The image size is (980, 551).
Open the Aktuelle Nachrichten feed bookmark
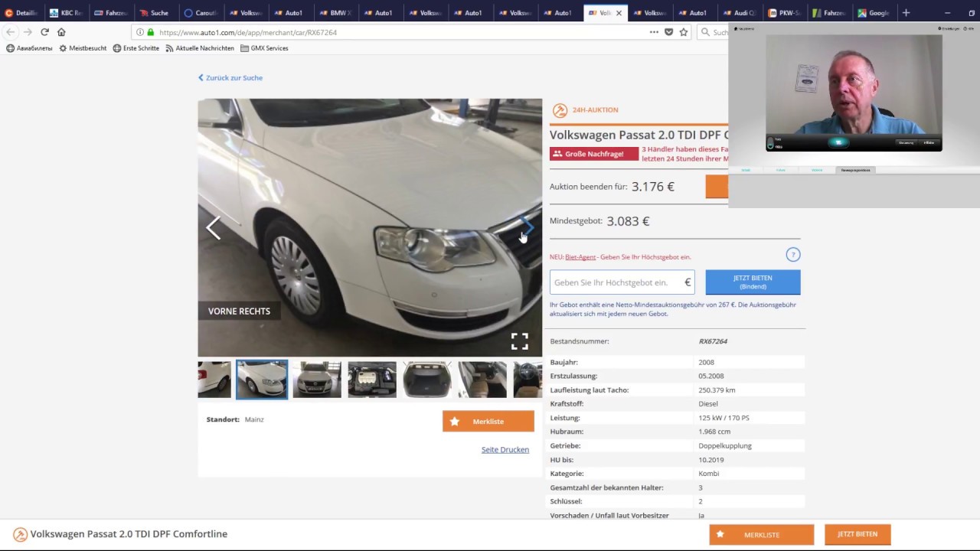click(199, 48)
